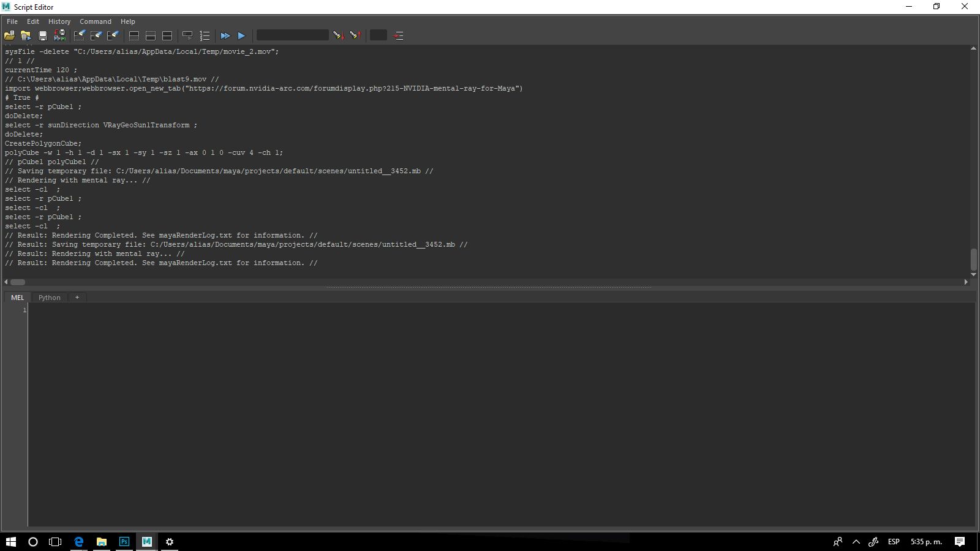The image size is (980, 551).
Task: Click the 5:35 p. m. clock
Action: point(926,541)
